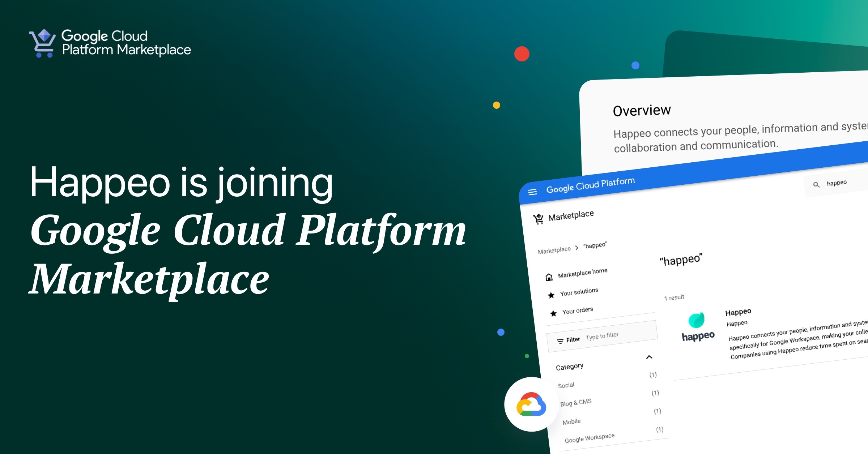
Task: Click the search box containing happeo
Action: tap(837, 183)
